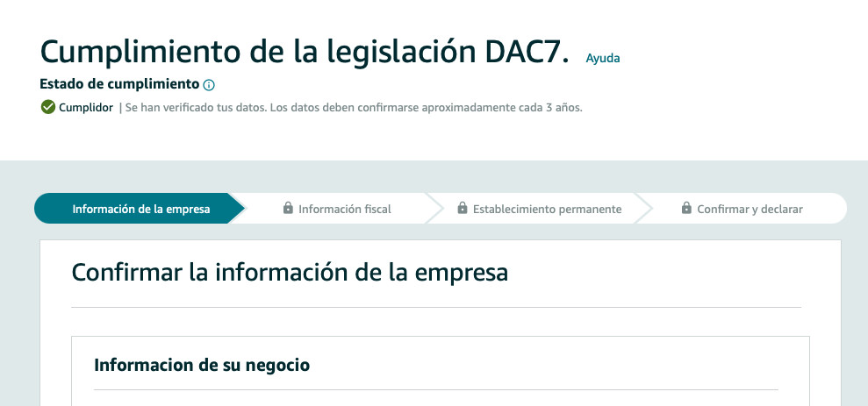Click the lock icon beside Confirmar y declarar
This screenshot has width=868, height=406.
[686, 208]
